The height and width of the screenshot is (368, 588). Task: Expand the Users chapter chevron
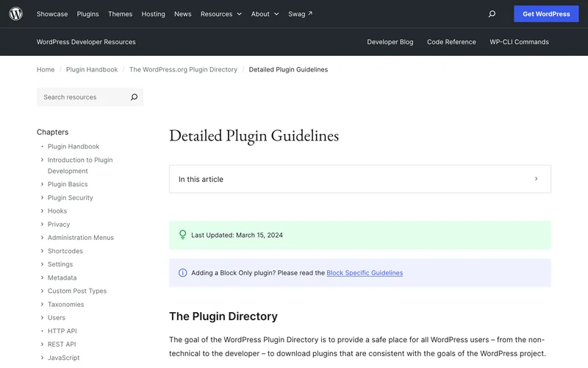42,317
